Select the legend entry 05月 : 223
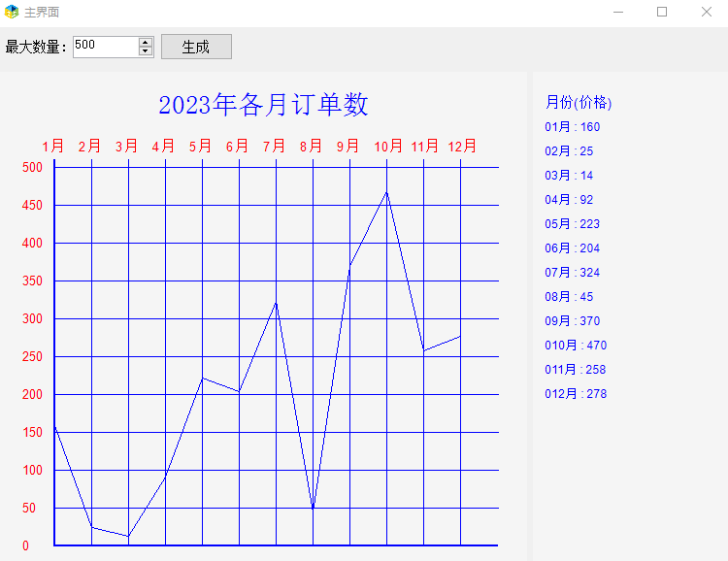This screenshot has height=561, width=728. point(573,224)
